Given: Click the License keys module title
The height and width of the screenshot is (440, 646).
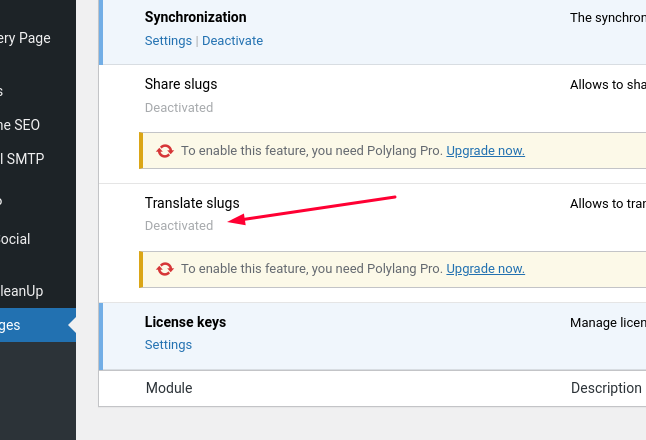Looking at the screenshot, I should click(185, 322).
